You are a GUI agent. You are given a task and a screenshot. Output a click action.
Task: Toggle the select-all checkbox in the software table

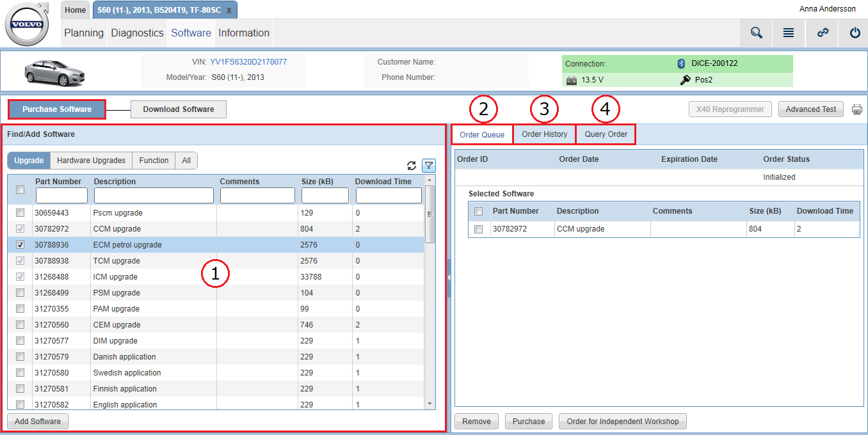coord(20,189)
